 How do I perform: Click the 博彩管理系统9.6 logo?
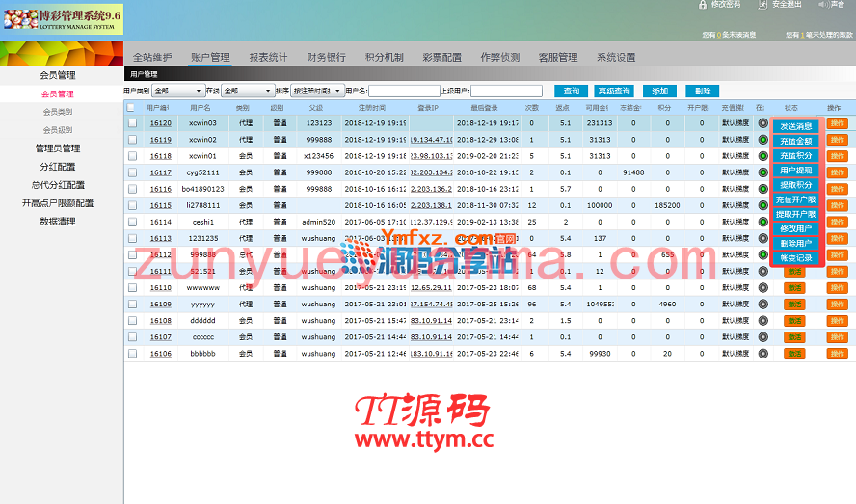[x=62, y=19]
